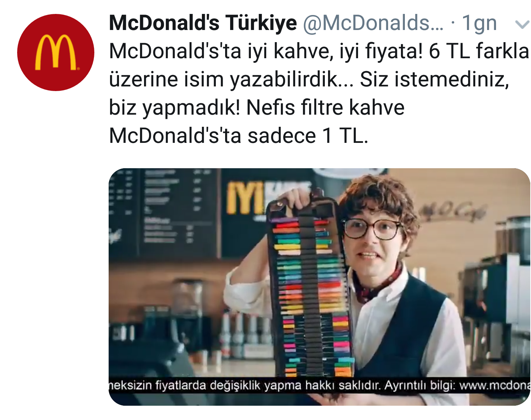Click the scrolling disclaimer text in video

(319, 386)
